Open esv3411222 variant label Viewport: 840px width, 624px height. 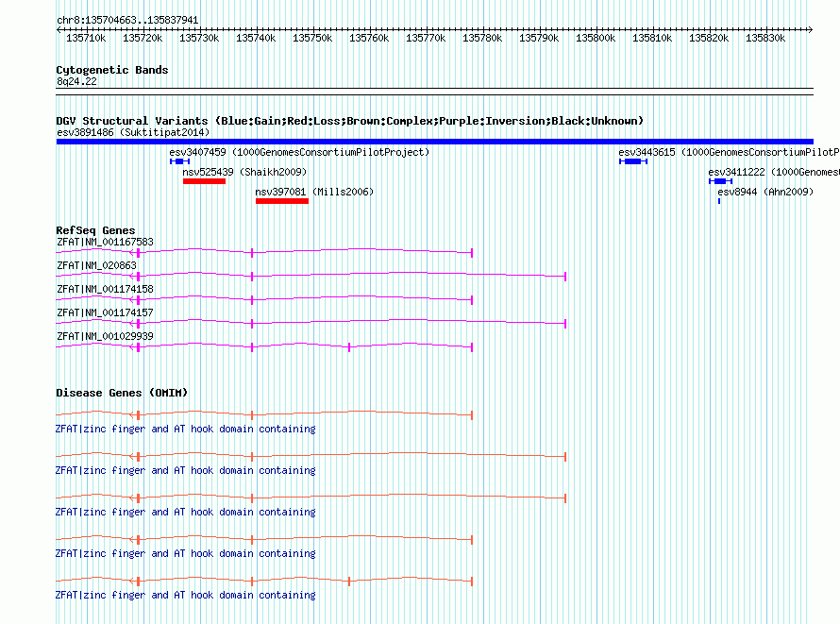click(x=774, y=172)
